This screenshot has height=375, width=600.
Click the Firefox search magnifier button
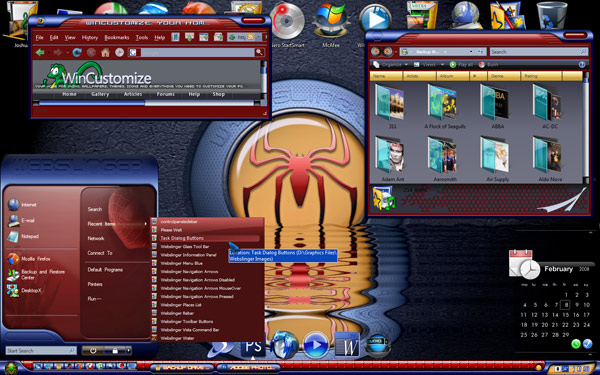pyautogui.click(x=259, y=52)
